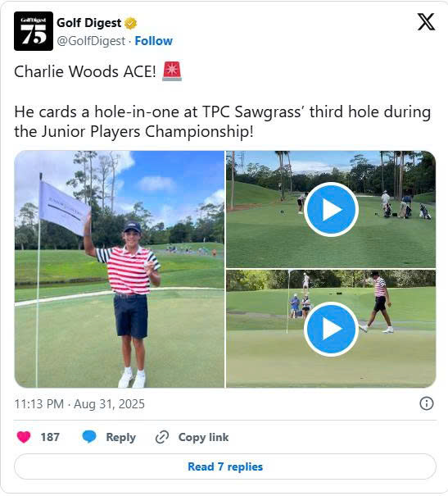This screenshot has height=496, width=448.
Task: Open the Golf Digest profile avatar
Action: (34, 31)
